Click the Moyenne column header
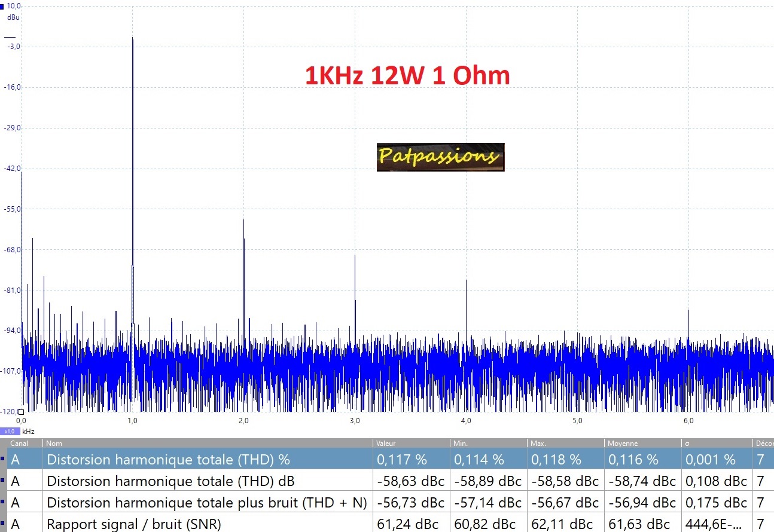774x532 pixels. [623, 444]
